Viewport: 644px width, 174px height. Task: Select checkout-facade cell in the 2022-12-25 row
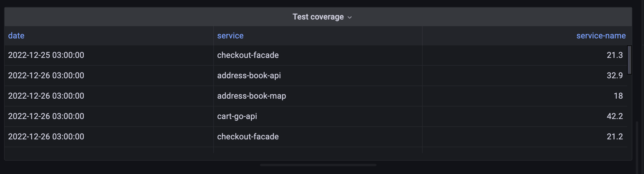pos(248,55)
